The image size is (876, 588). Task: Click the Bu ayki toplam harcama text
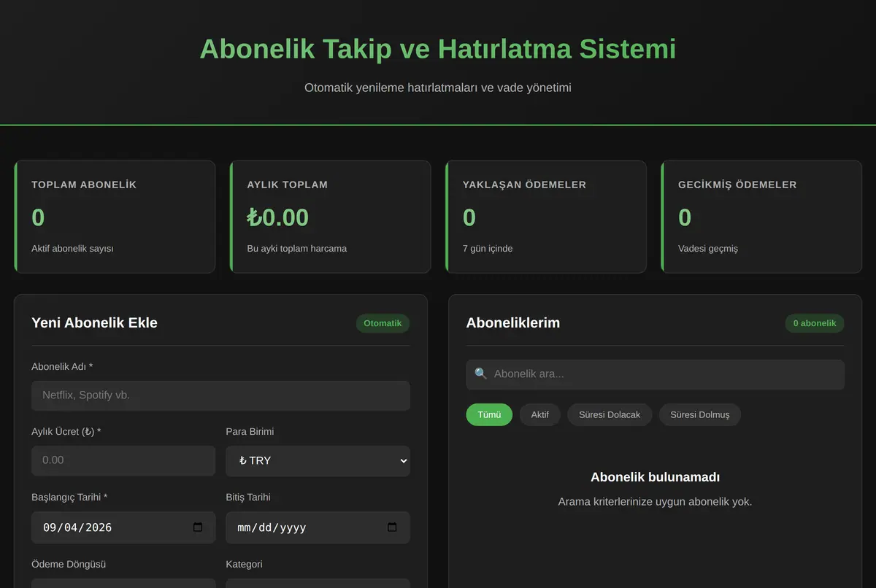click(297, 249)
